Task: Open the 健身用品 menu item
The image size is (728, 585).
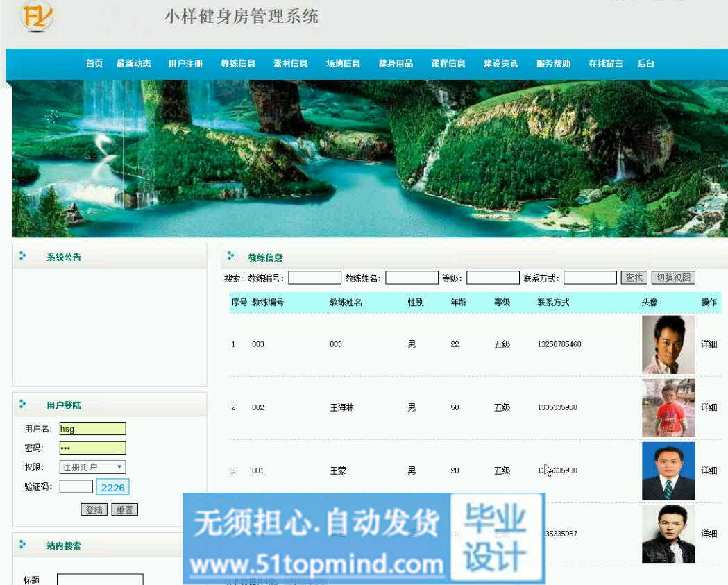Action: tap(396, 63)
